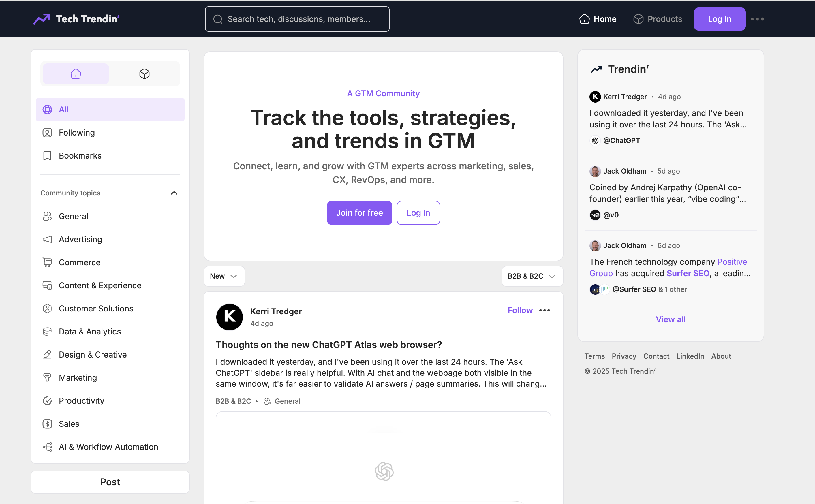Switch to the products view tab

[144, 74]
